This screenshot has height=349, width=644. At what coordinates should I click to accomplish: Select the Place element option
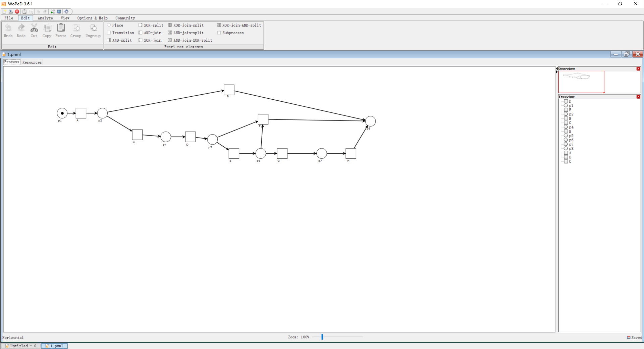point(115,25)
